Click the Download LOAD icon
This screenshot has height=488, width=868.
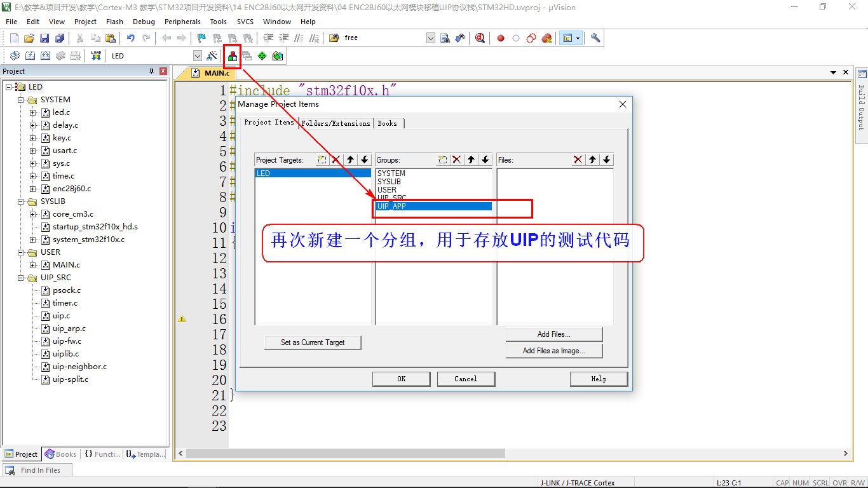coord(96,56)
